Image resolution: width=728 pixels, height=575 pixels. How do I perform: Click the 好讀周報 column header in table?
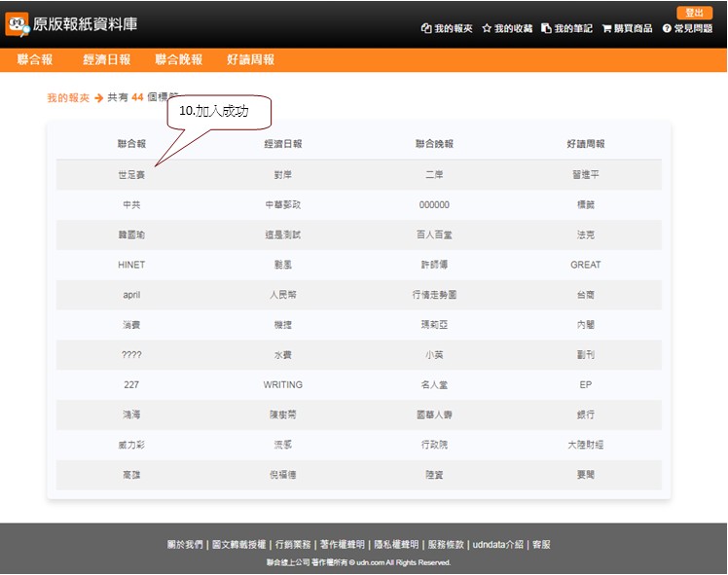tap(586, 144)
